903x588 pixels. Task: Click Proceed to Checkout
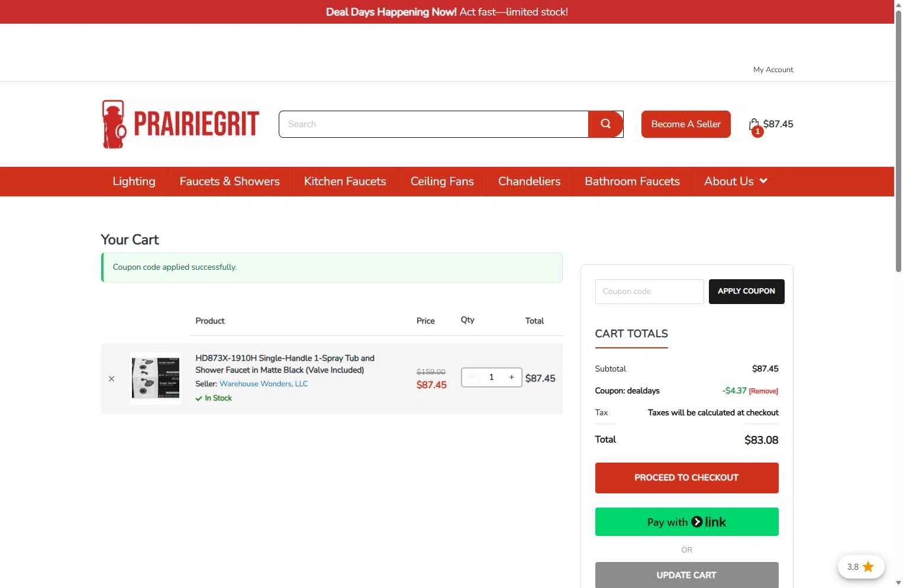[686, 478]
